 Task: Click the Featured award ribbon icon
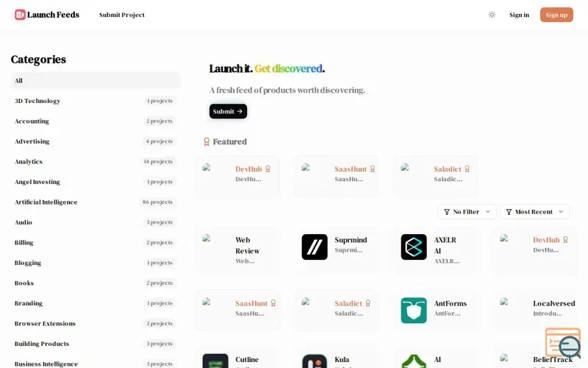(x=207, y=141)
